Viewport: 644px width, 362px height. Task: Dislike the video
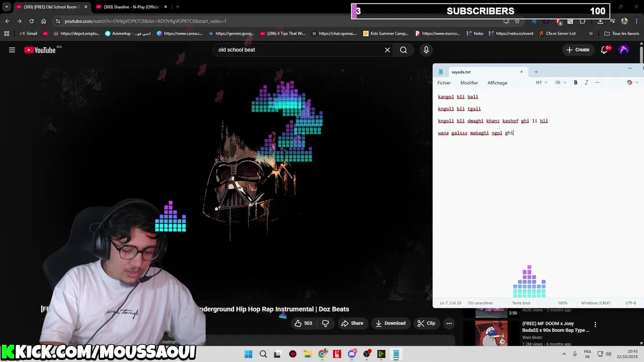point(326,323)
